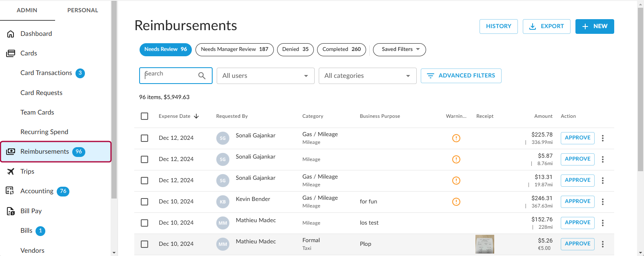644x256 pixels.
Task: Check the $5.87 Sonali Gajankar row
Action: [144, 159]
